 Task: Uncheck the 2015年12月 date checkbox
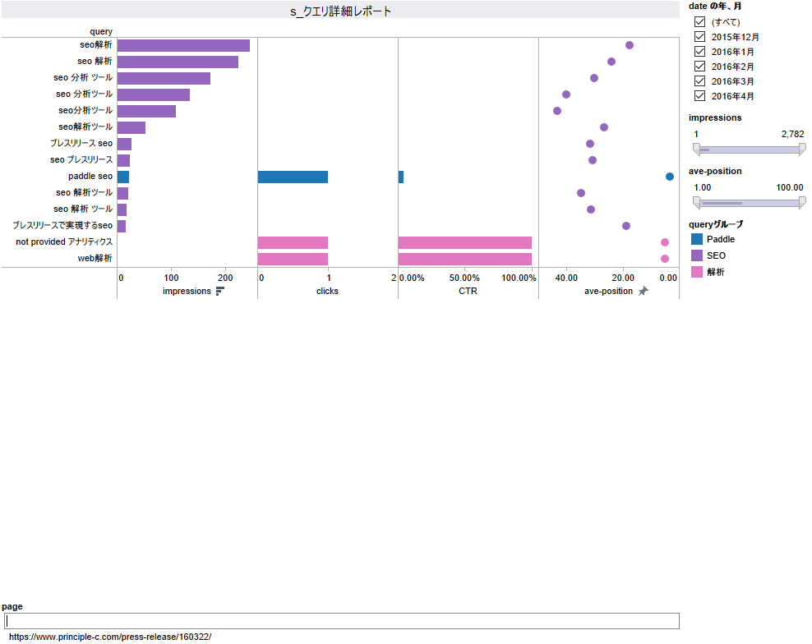(700, 37)
